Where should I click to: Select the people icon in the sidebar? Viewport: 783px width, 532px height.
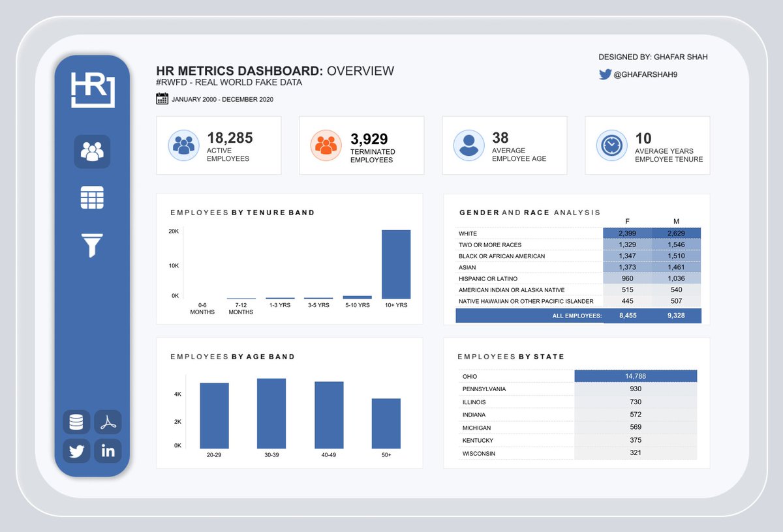click(x=92, y=152)
